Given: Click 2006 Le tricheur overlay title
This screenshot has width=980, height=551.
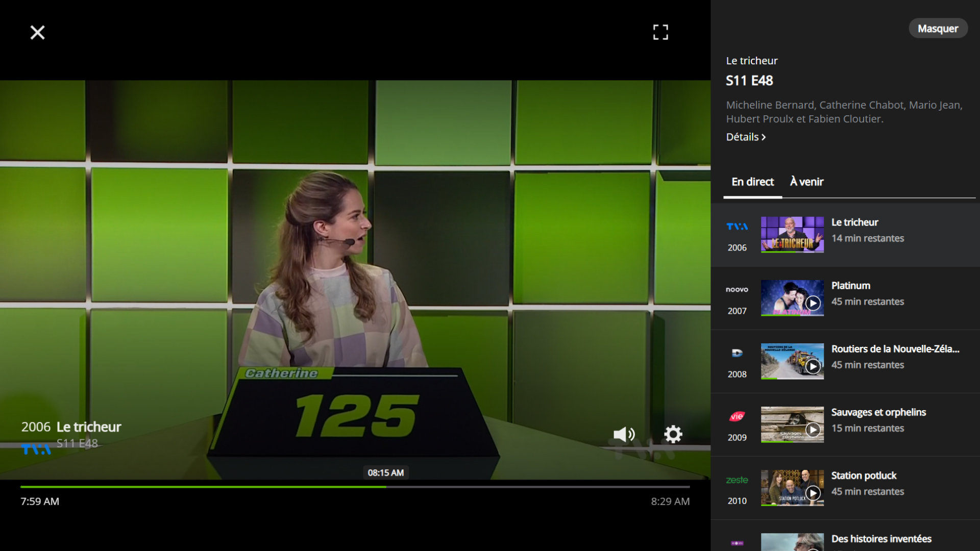Looking at the screenshot, I should [x=71, y=427].
